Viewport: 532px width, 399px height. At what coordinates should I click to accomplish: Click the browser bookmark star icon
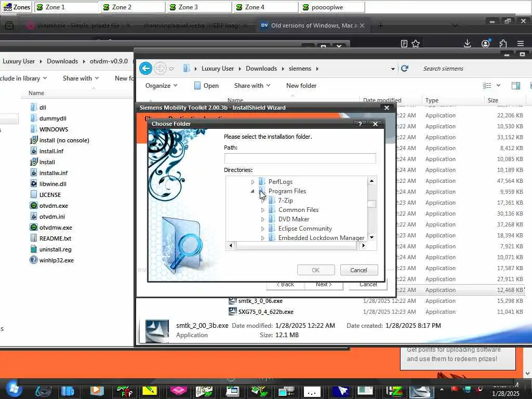(416, 44)
